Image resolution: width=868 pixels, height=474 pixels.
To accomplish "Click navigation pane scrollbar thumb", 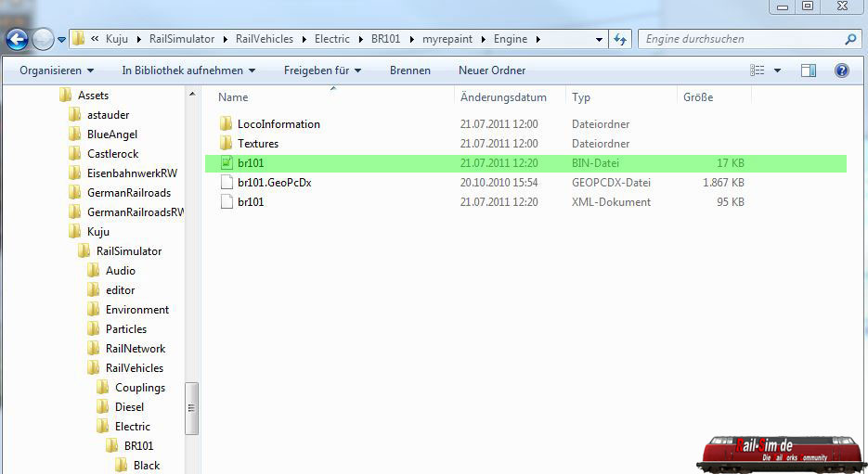I will coord(191,408).
